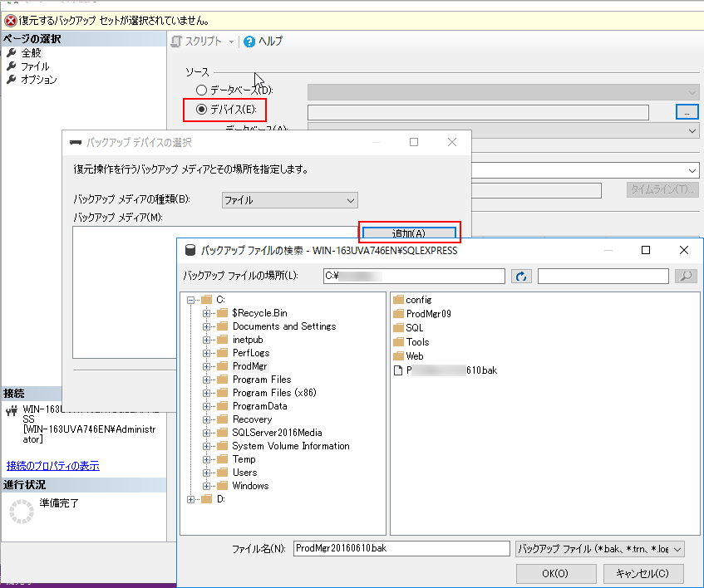This screenshot has height=588, width=704.
Task: Click the Help question mark icon
Action: pos(249,41)
